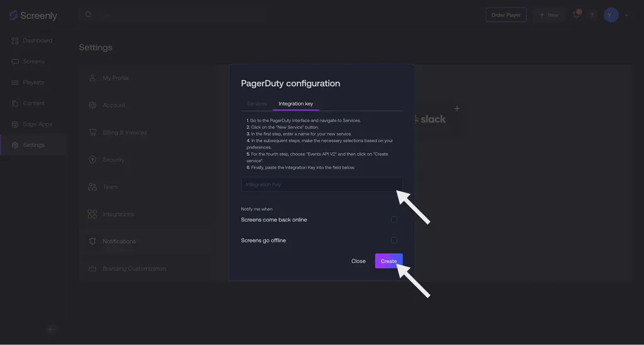The image size is (644, 345).
Task: Click the Branding Customization crown icon
Action: (92, 269)
